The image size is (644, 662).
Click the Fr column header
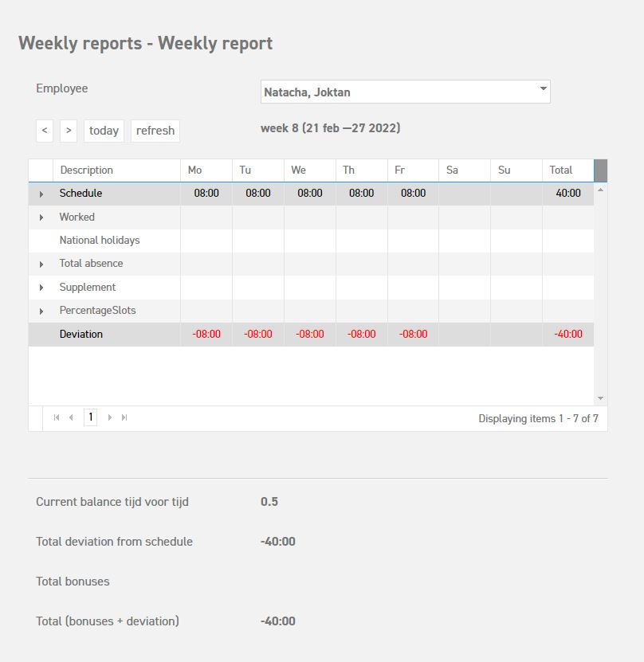click(x=413, y=170)
